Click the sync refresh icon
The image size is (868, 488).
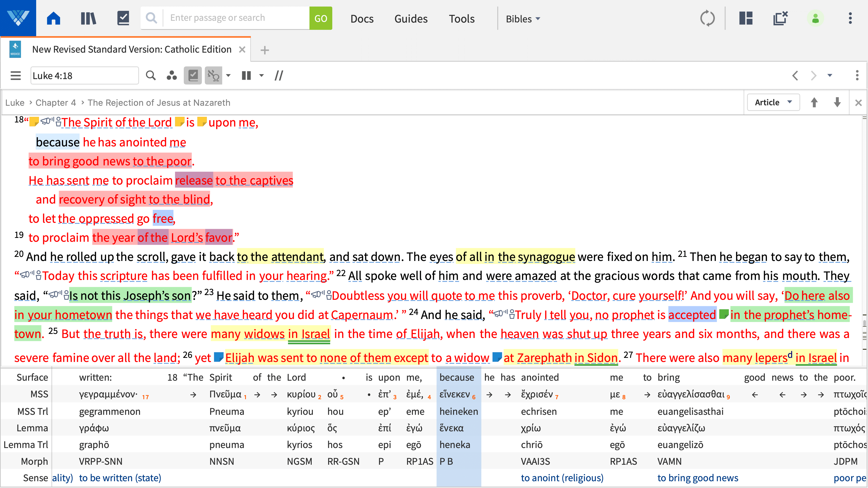click(x=707, y=18)
